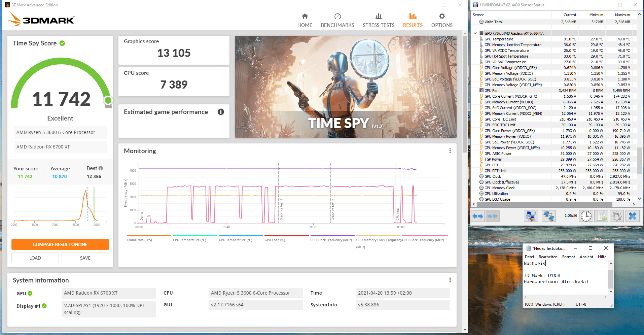The image size is (644, 335).
Task: Click the Notepad vertical scrollbar down arrow
Action: 611,292
